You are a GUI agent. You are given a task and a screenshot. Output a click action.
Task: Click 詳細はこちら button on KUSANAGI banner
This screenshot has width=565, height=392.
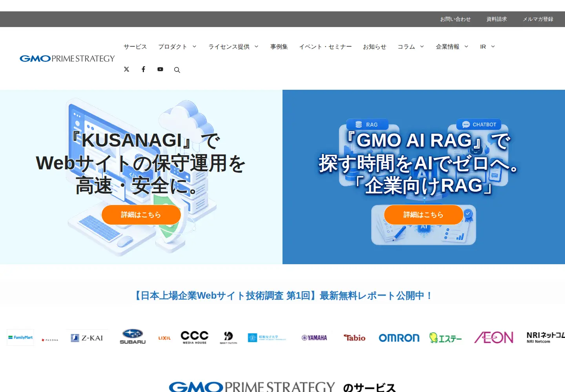coord(141,215)
